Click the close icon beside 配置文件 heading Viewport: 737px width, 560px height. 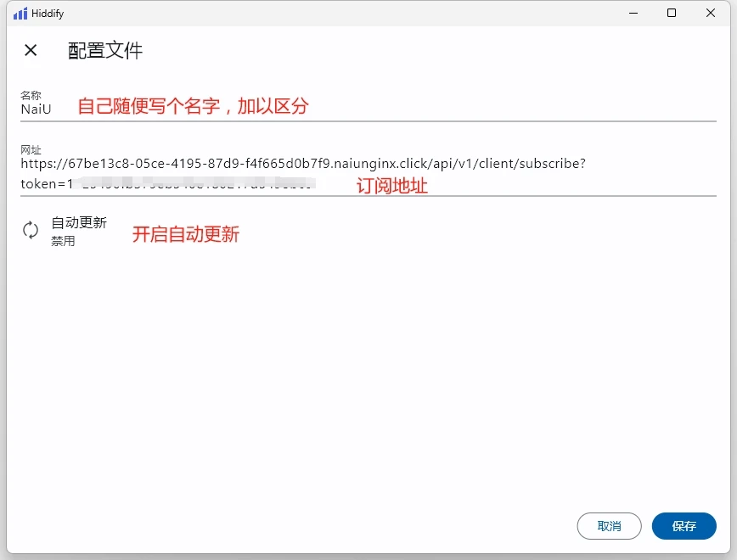(x=31, y=51)
